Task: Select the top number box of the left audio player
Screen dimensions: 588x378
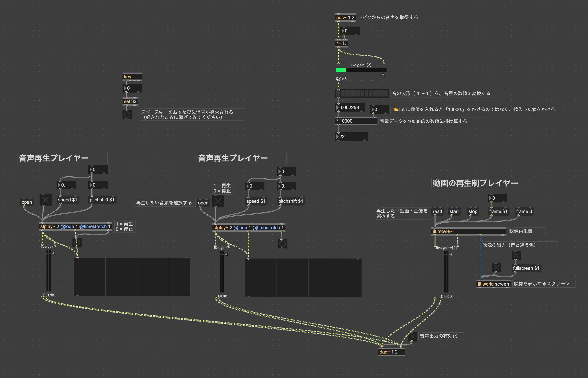Action: click(98, 170)
